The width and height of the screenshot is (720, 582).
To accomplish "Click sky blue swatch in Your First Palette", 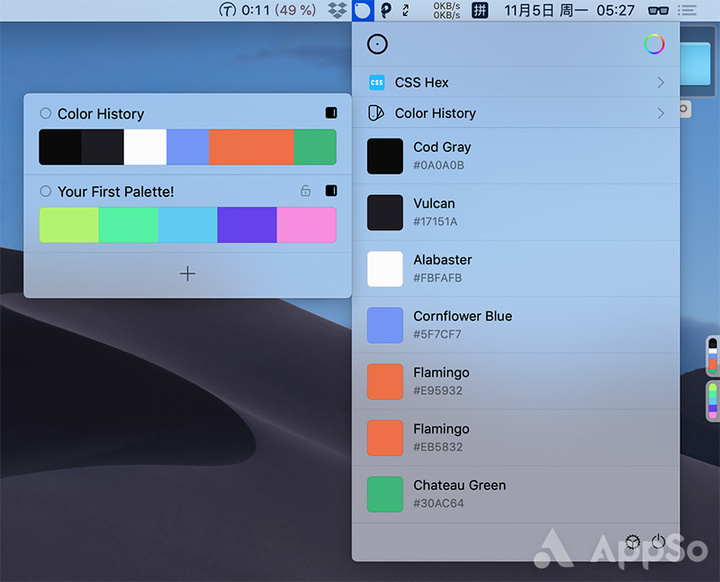I will click(187, 225).
